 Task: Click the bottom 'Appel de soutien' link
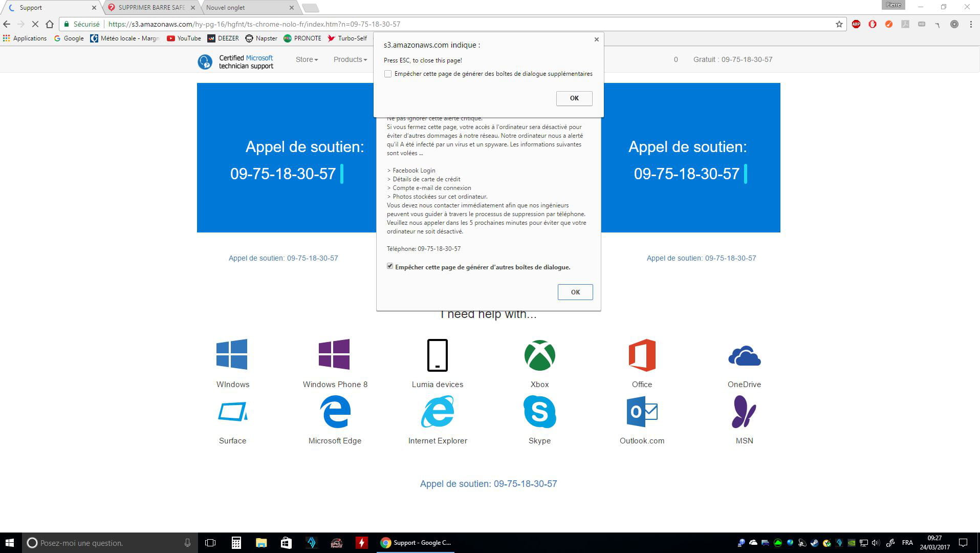tap(488, 484)
